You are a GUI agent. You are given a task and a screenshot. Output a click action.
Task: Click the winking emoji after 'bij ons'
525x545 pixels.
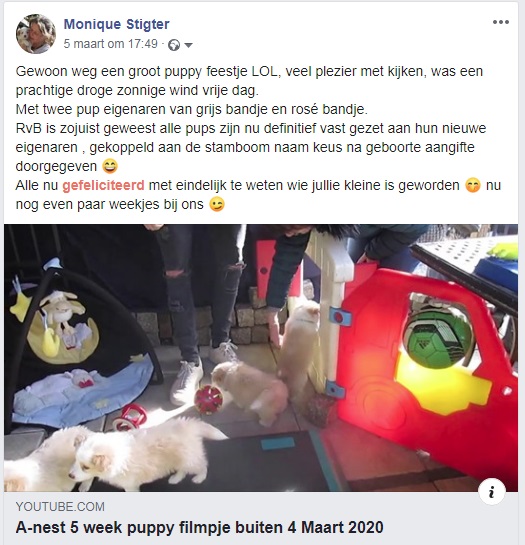[x=217, y=204]
